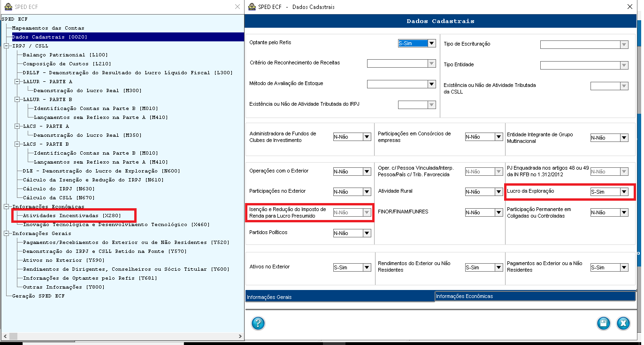Open DRLLF [L300] tree item
Image resolution: width=644 pixels, height=345 pixels.
(128, 73)
